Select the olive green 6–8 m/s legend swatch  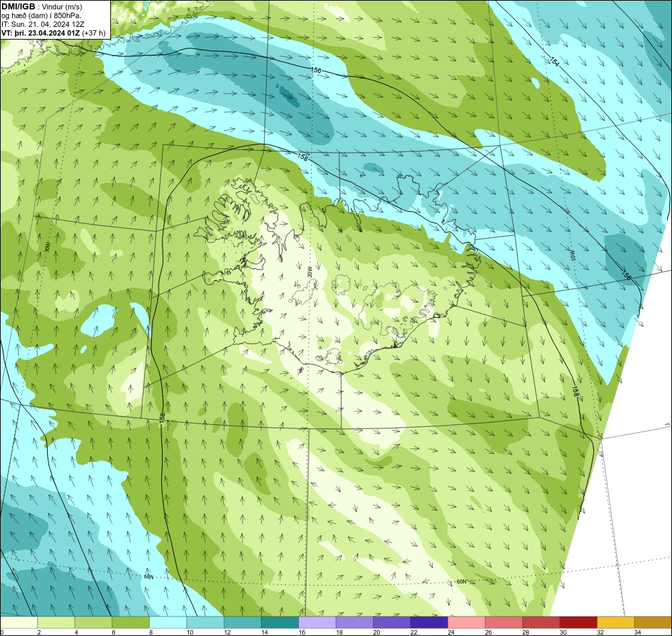[x=131, y=623]
